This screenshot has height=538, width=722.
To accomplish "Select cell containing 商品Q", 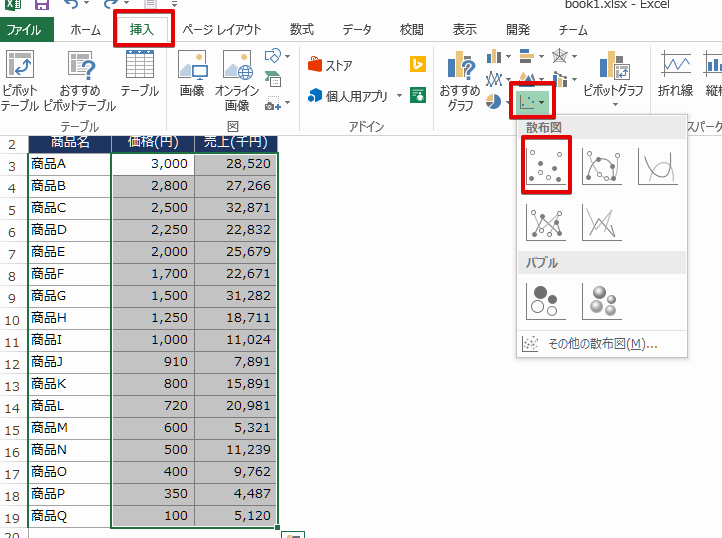I will coord(70,516).
